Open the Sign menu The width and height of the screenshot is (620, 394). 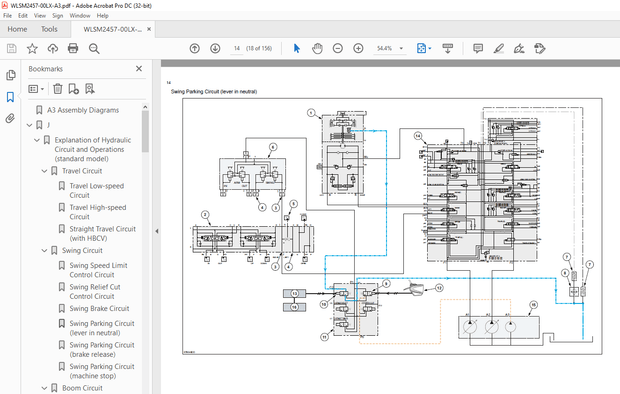(58, 15)
